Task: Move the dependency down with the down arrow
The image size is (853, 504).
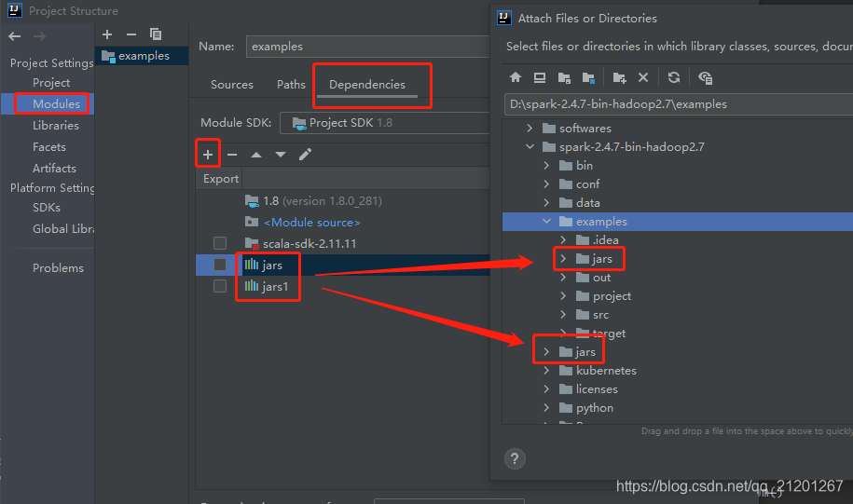Action: [281, 155]
